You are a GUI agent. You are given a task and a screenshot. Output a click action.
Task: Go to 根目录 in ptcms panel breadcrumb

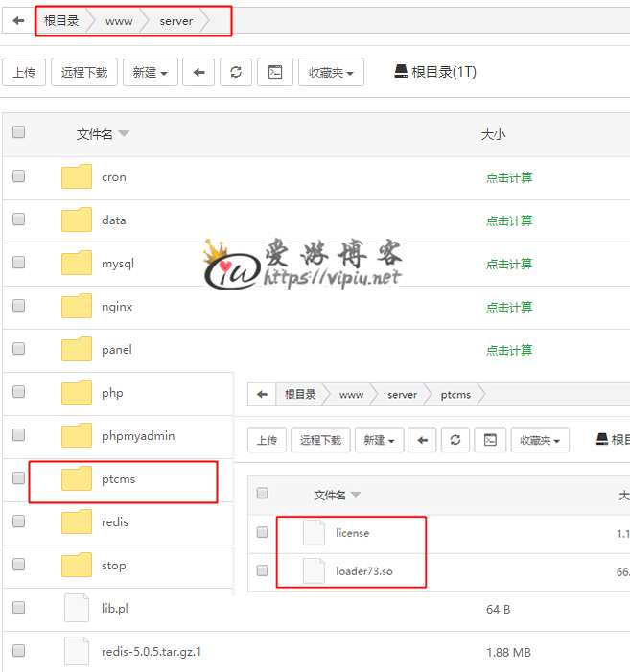point(300,394)
